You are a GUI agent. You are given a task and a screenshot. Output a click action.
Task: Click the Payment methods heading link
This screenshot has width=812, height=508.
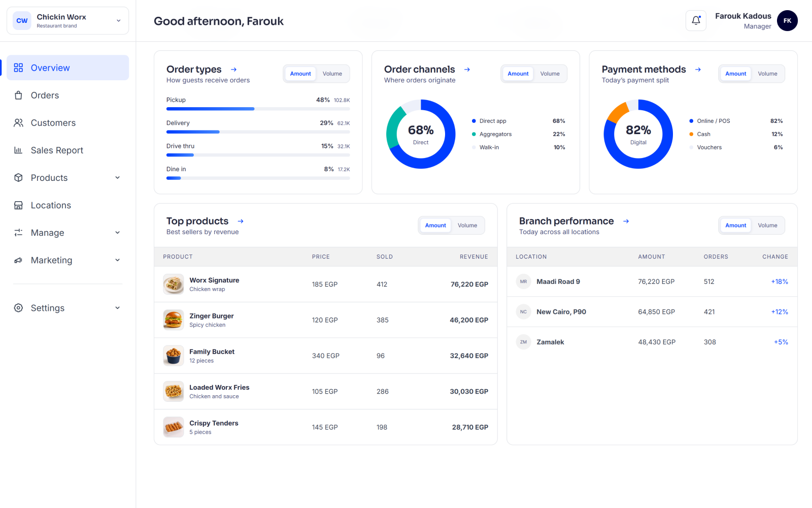644,70
